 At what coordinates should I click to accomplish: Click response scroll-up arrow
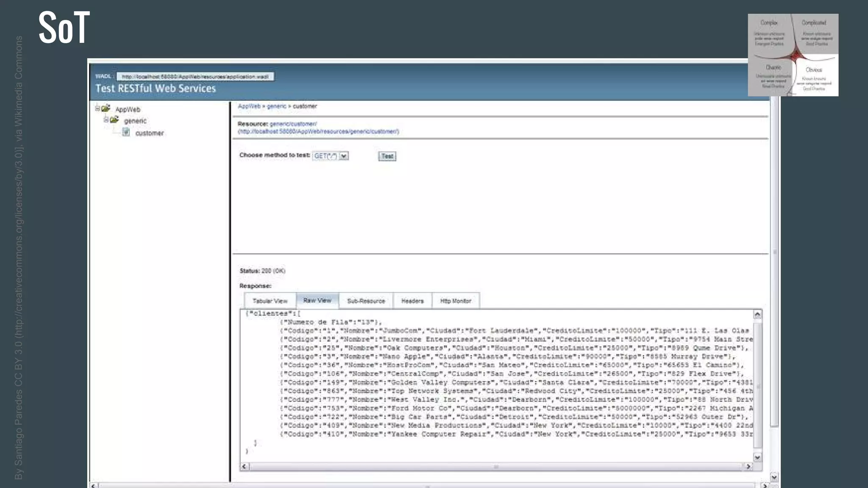pos(757,314)
